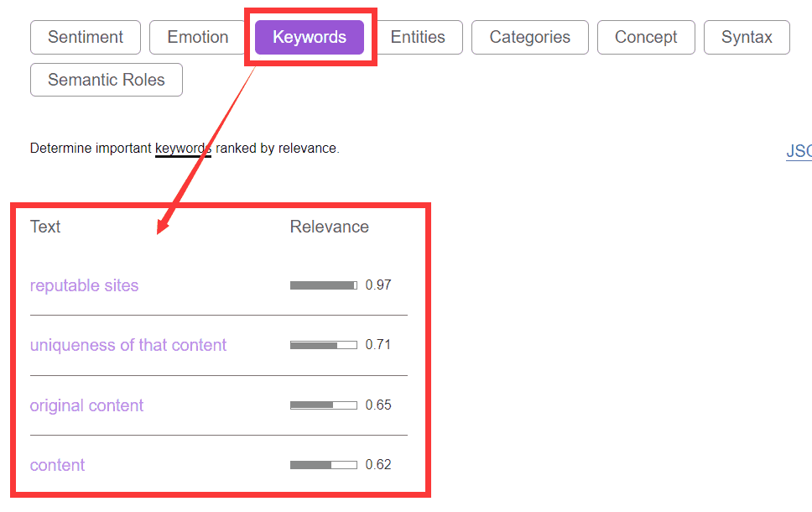
Task: Click the 0.71 relevance bar
Action: pyautogui.click(x=323, y=345)
